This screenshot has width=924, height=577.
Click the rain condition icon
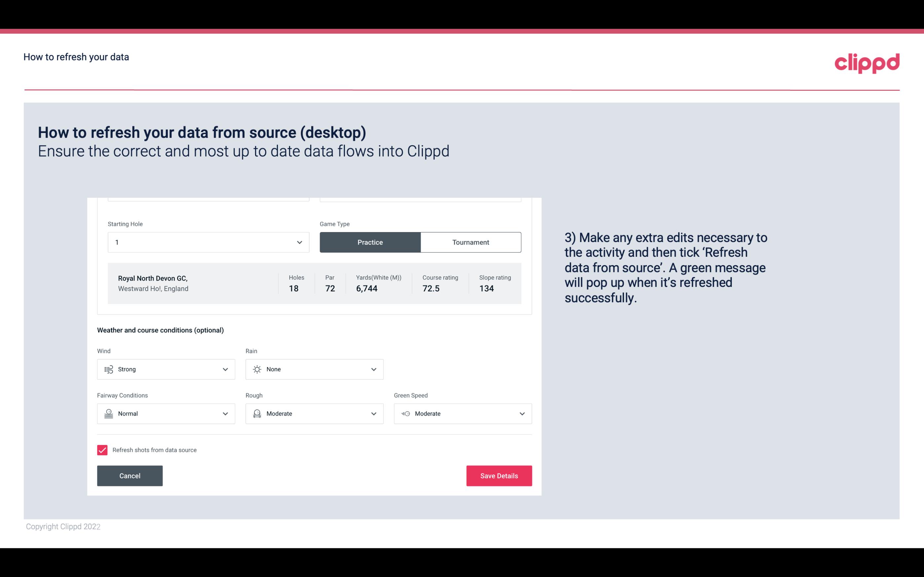pyautogui.click(x=257, y=369)
